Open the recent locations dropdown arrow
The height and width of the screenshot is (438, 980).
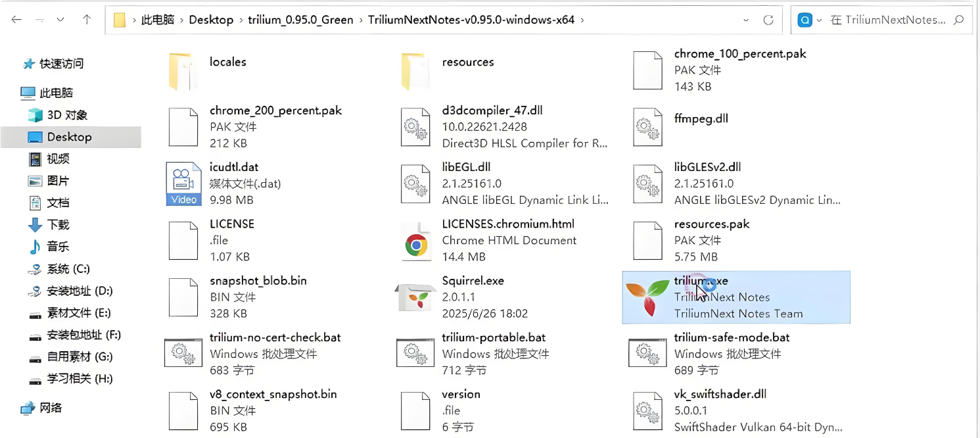point(61,20)
